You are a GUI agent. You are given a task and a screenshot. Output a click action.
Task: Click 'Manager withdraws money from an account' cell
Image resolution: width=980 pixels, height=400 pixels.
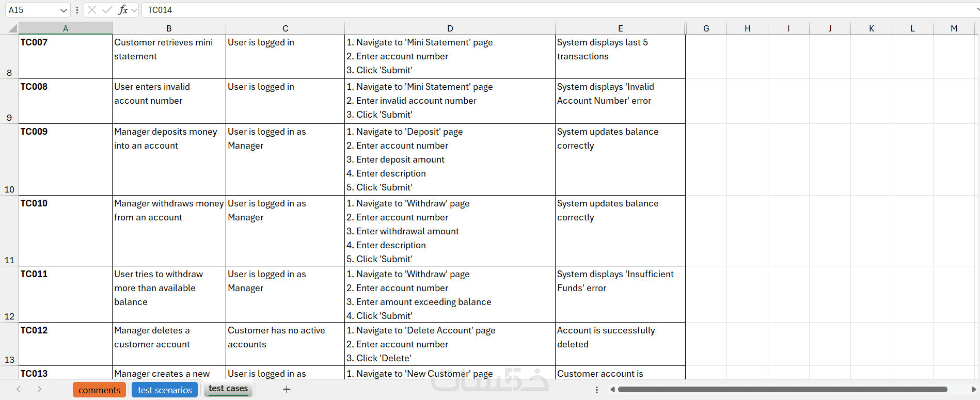[x=169, y=231]
